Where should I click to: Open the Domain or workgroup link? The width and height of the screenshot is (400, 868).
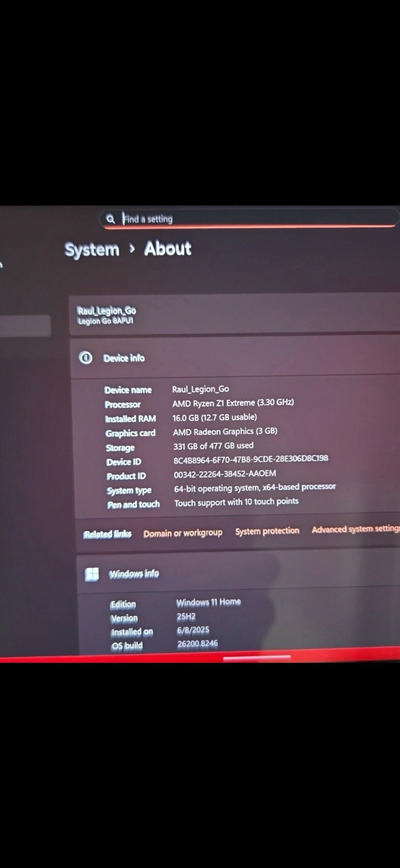pyautogui.click(x=183, y=533)
